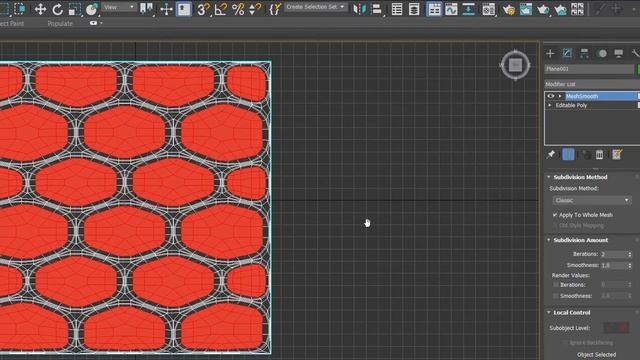This screenshot has height=360, width=640.
Task: Open Create Selection Set dropdown
Action: [316, 7]
